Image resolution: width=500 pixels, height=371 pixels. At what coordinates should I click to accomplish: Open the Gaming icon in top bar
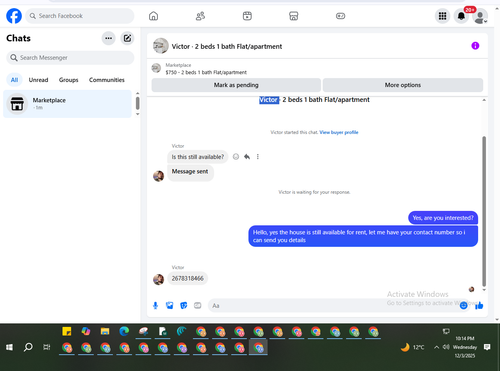[x=340, y=16]
